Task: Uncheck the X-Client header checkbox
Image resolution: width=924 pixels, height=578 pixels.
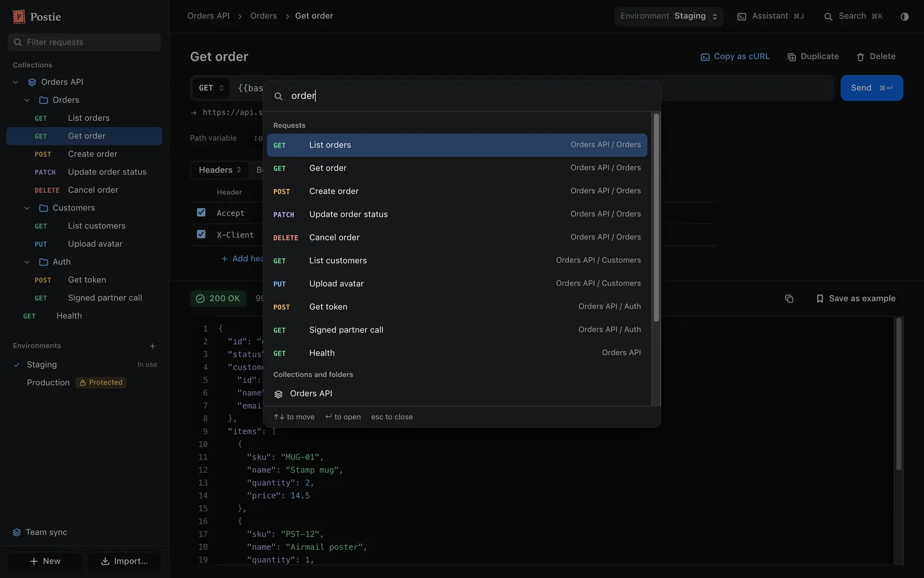Action: click(201, 234)
